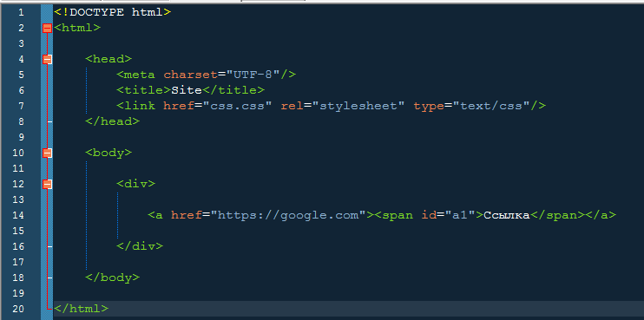
Task: Click the "https://google.com" href value
Action: coord(288,215)
